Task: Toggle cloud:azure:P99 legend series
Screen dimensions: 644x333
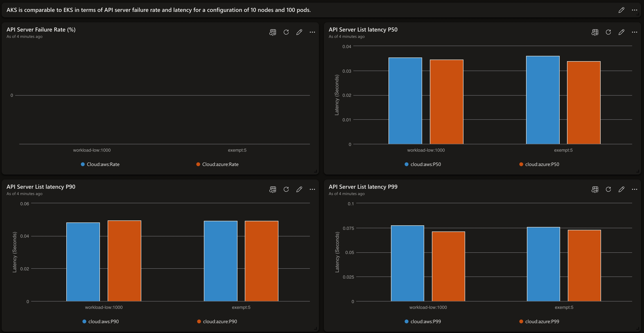Action: point(539,322)
